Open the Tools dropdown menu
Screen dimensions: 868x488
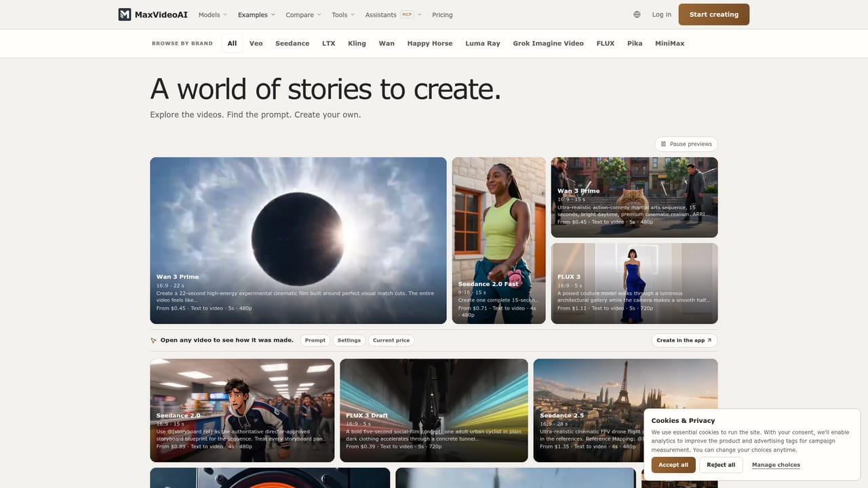[343, 14]
